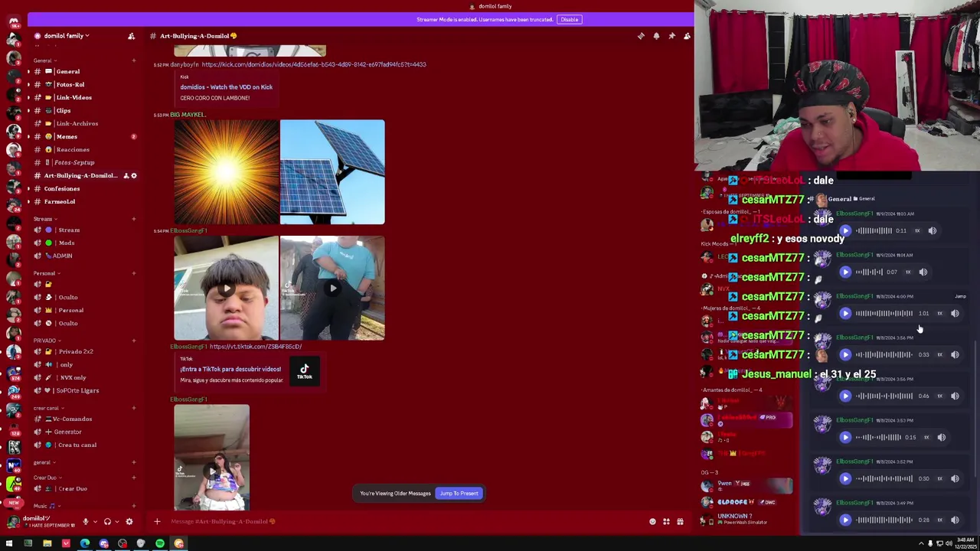
Task: Disable Streamer Mode in top banner
Action: tap(569, 19)
